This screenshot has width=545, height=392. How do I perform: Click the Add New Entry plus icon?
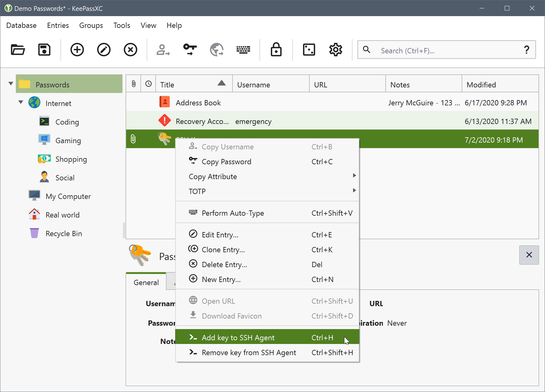77,50
